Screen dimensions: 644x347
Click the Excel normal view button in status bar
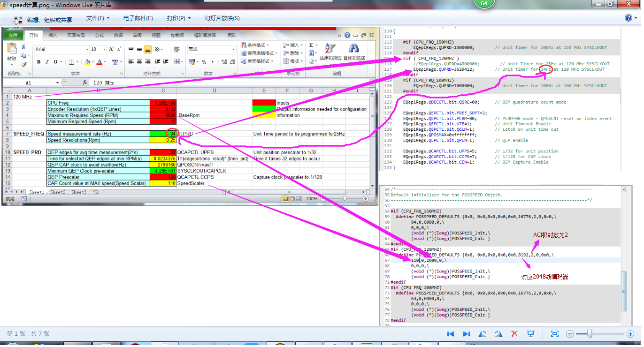(x=285, y=199)
